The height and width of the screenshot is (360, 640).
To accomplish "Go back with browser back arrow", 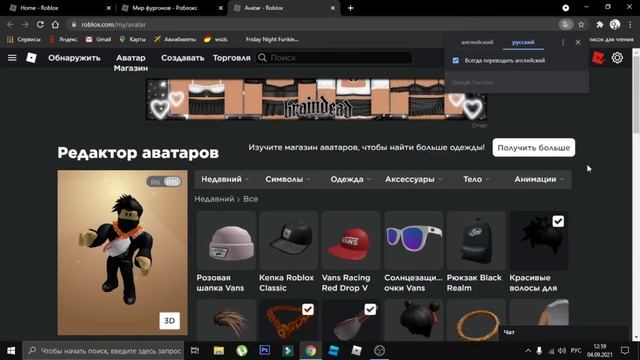I will click(10, 24).
